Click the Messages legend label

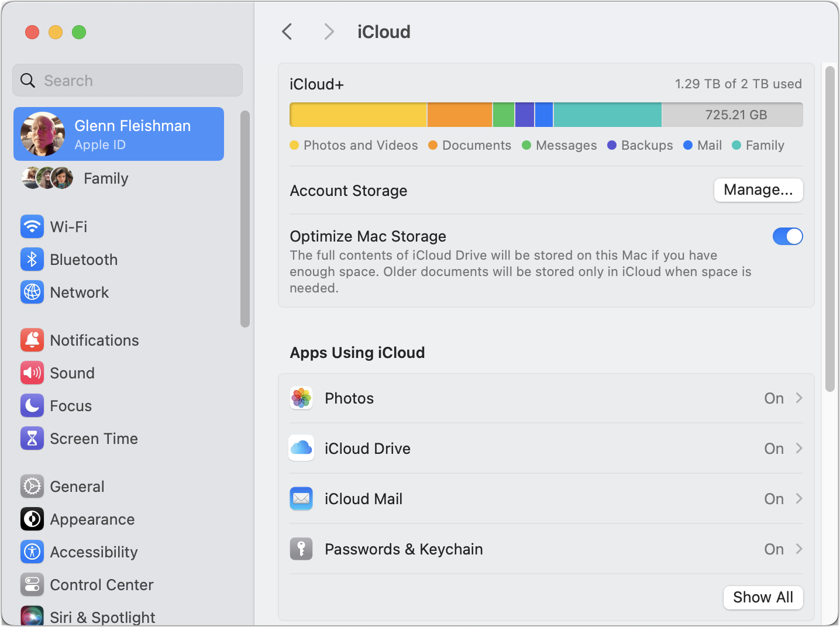coord(566,145)
